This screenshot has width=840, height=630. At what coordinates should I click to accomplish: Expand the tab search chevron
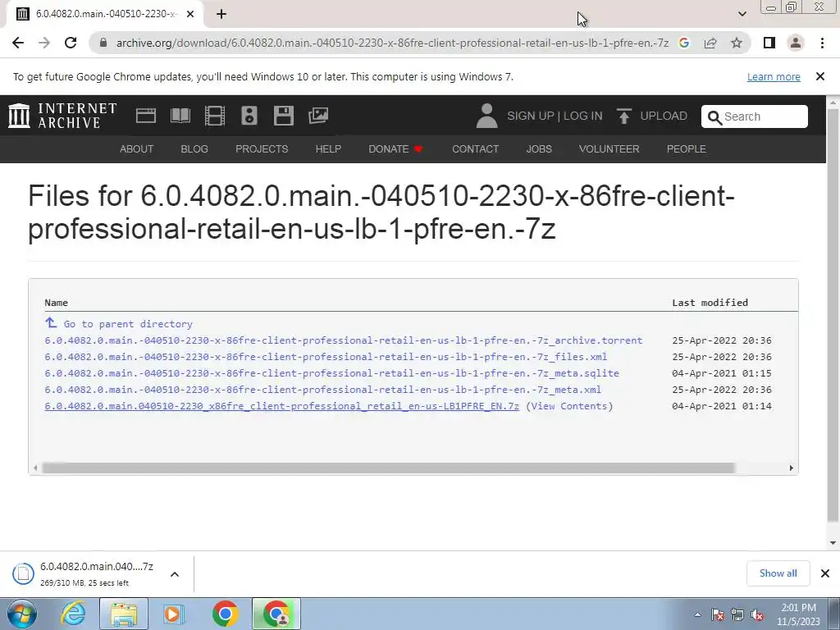(x=742, y=14)
